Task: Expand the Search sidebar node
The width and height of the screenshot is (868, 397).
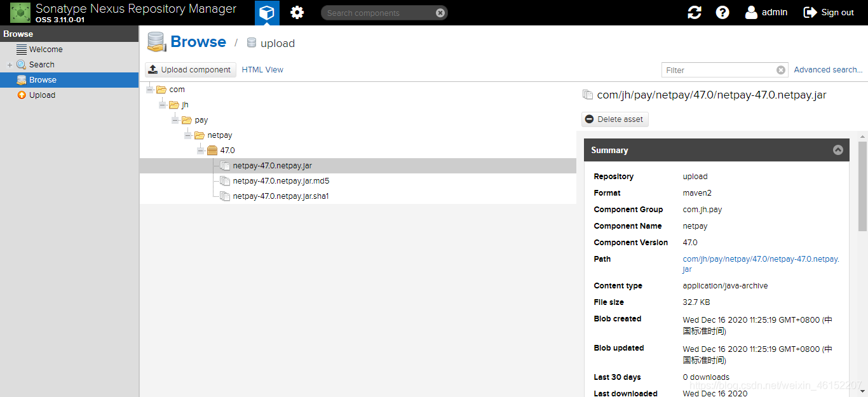Action: click(10, 65)
